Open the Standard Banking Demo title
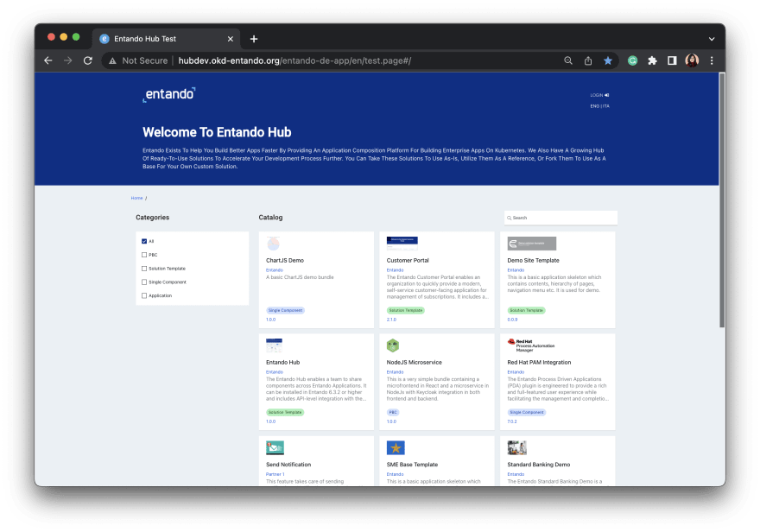Viewport: 760px width, 532px height. pyautogui.click(x=539, y=465)
